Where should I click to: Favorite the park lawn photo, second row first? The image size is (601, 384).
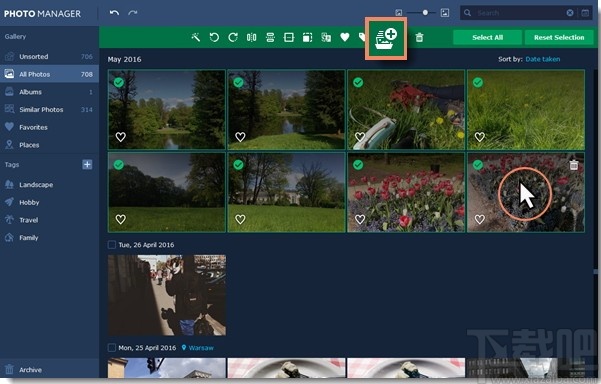pyautogui.click(x=121, y=219)
